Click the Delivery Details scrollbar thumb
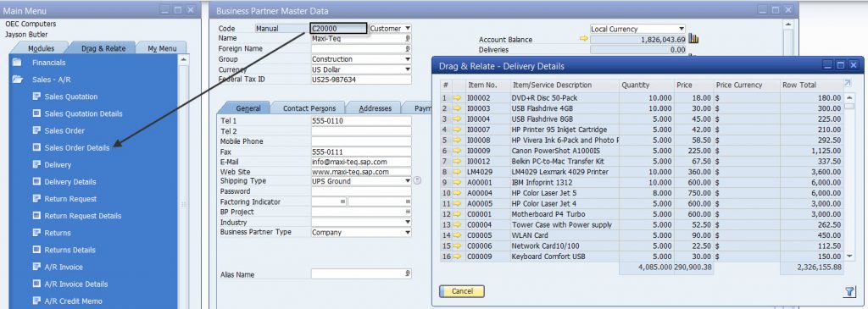 click(x=849, y=106)
